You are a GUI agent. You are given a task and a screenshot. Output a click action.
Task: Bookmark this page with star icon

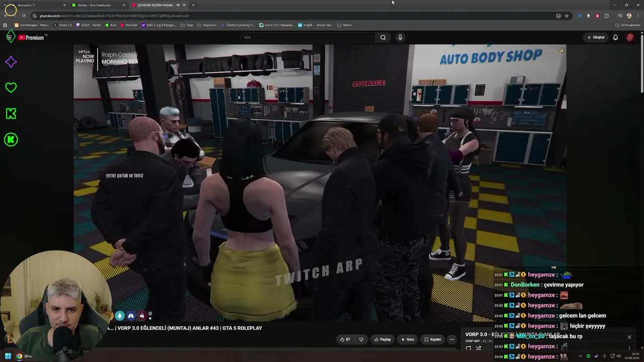[567, 16]
